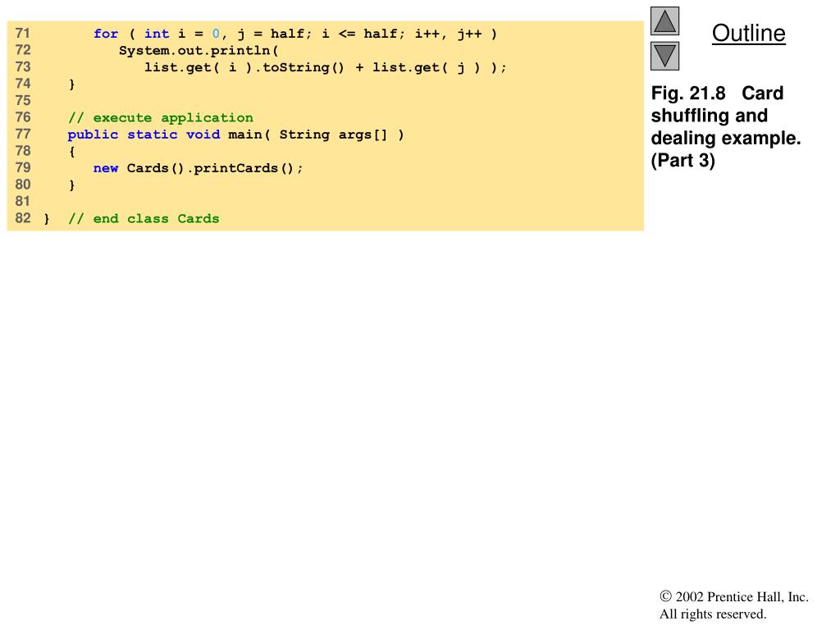The width and height of the screenshot is (840, 630).
Task: Click the closing brace on line 80
Action: tap(72, 185)
